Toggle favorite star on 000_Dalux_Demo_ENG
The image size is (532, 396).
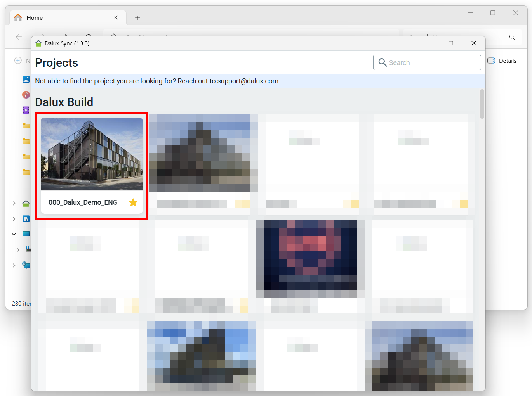pos(133,202)
